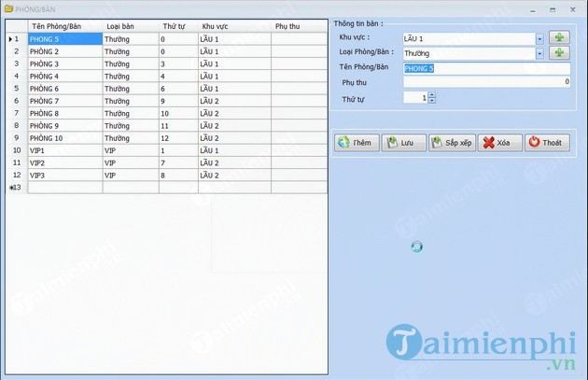Decrease the Thứ tự spinner value

(x=430, y=100)
